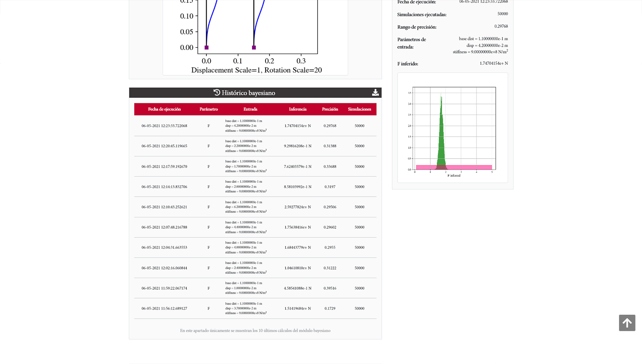Sort by the Inferencia column header
This screenshot has height=364, width=642.
pos(298,109)
